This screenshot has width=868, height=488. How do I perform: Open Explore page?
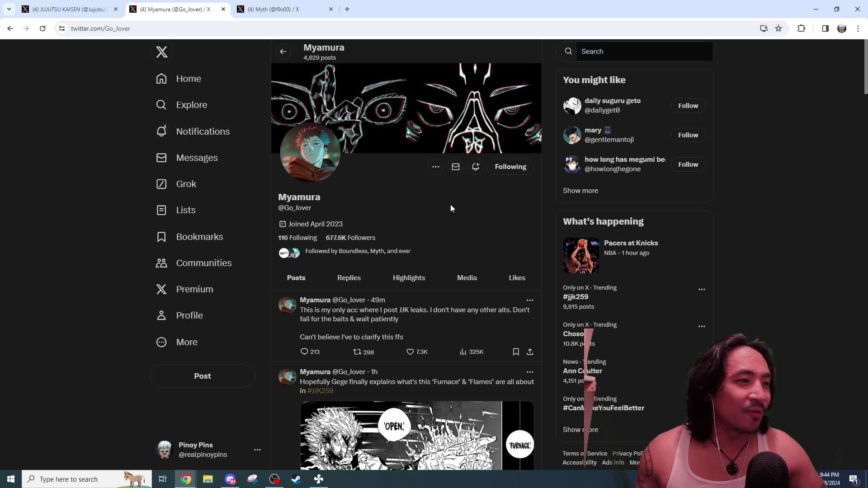[181, 105]
